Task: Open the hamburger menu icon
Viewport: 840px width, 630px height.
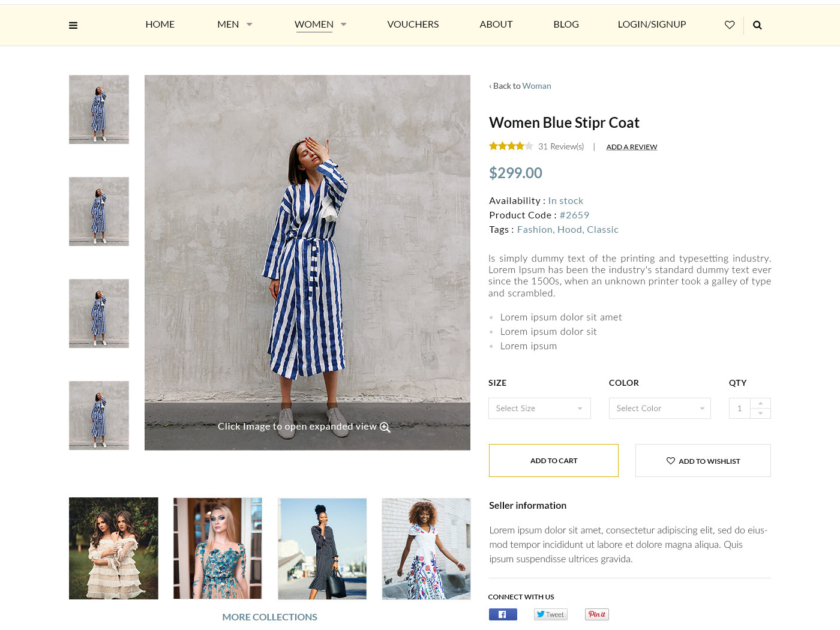Action: click(x=73, y=25)
